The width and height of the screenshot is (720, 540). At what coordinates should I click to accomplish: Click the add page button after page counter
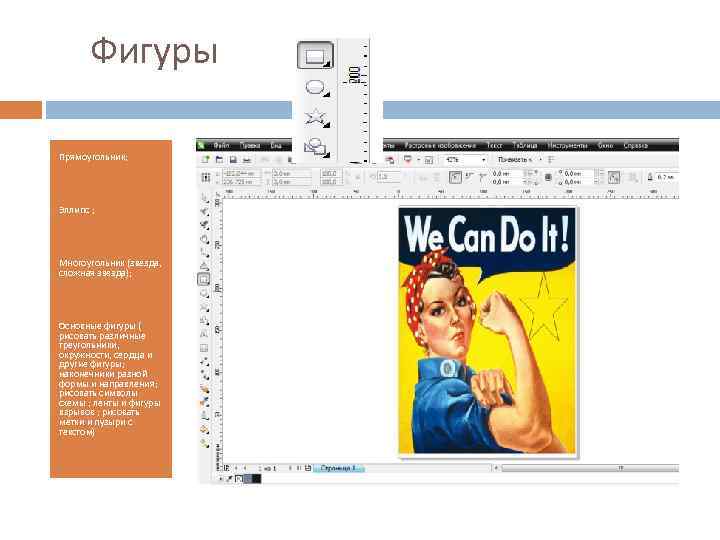coord(308,468)
